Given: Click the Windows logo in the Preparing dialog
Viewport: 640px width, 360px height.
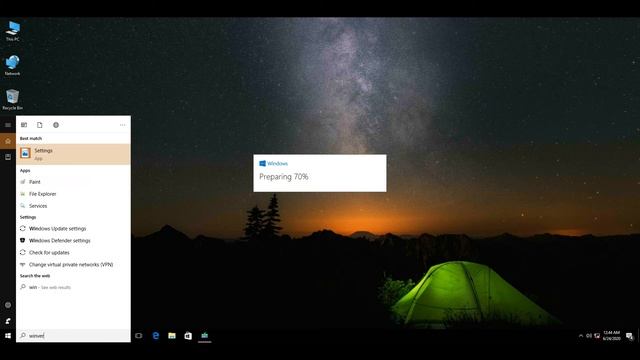Looking at the screenshot, I should coord(262,163).
